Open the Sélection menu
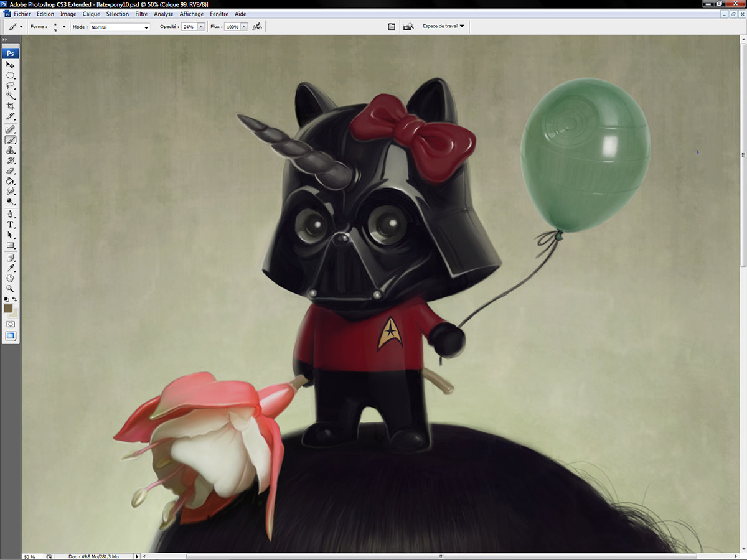 point(118,14)
